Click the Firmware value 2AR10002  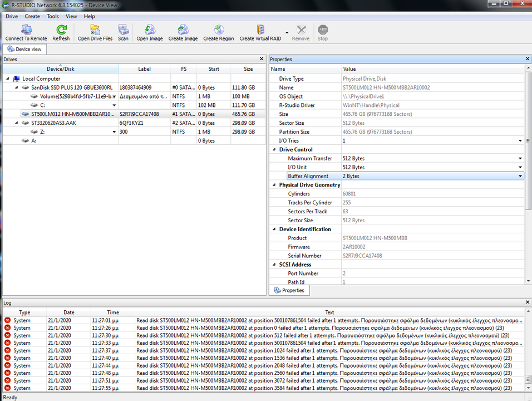354,247
